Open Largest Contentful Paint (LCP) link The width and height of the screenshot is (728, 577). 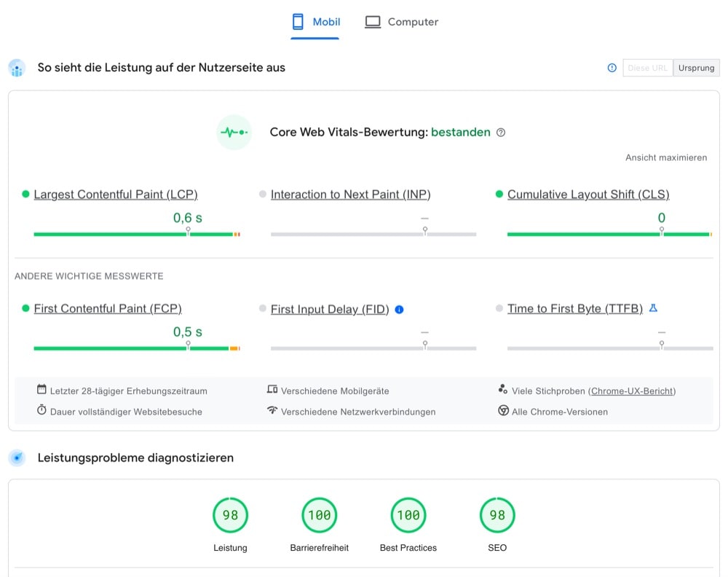[116, 195]
